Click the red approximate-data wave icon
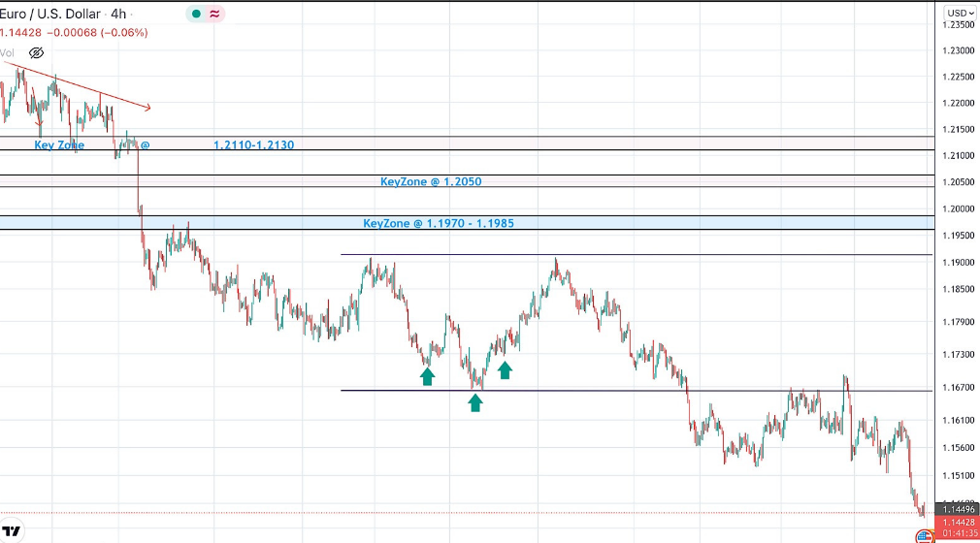Screen dimensions: 980x543 [x=213, y=14]
